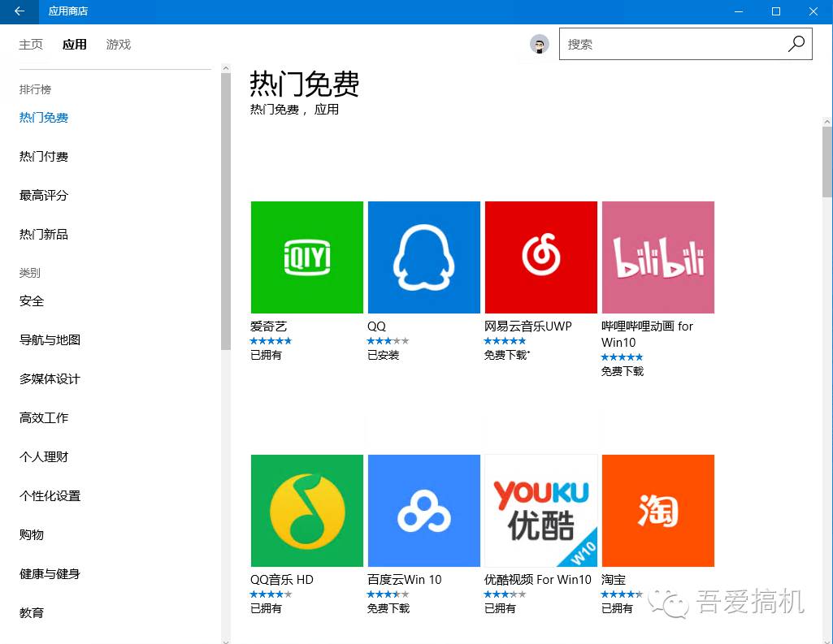
Task: Open the 百度云Win 10 tile
Action: tap(423, 510)
